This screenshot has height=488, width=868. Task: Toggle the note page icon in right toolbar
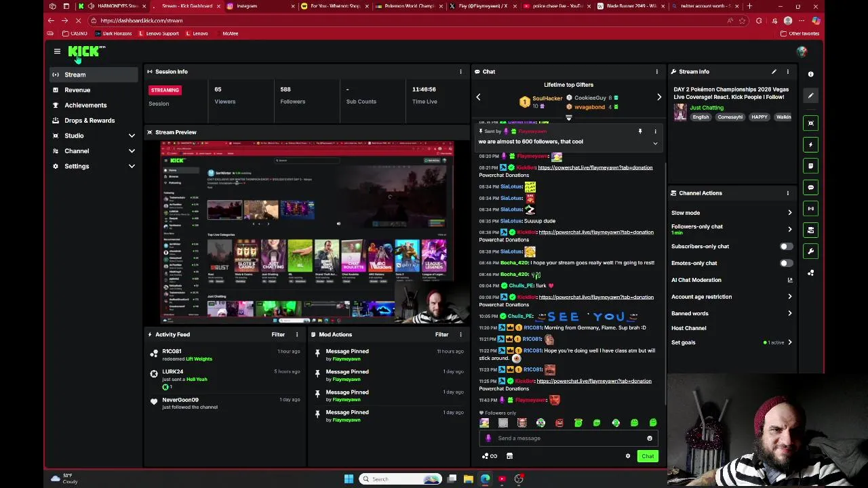click(810, 165)
